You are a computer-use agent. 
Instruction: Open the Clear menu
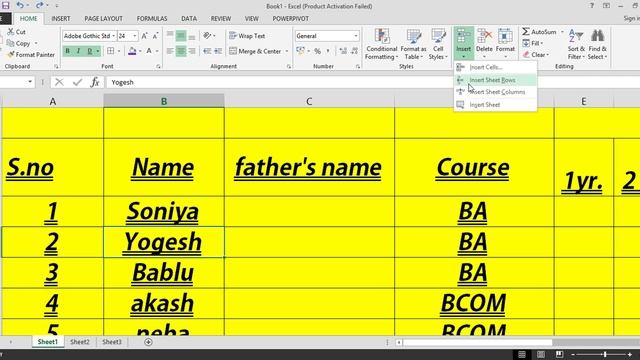click(536, 55)
